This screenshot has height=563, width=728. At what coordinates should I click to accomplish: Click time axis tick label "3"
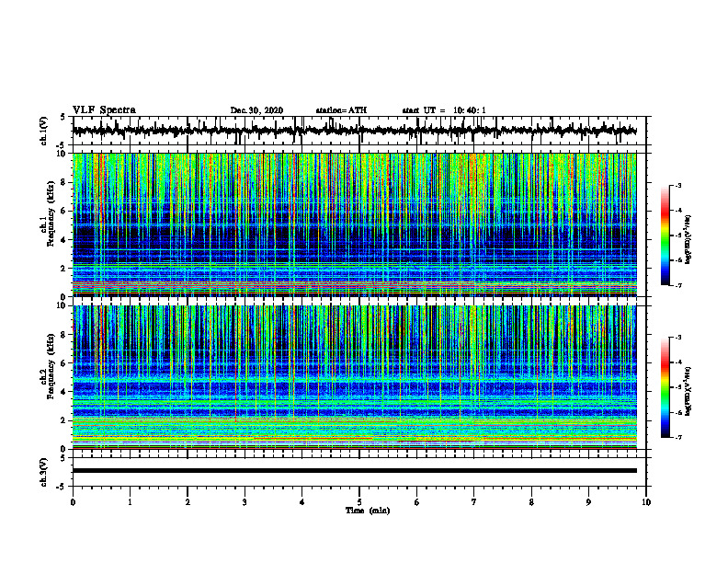(x=245, y=502)
